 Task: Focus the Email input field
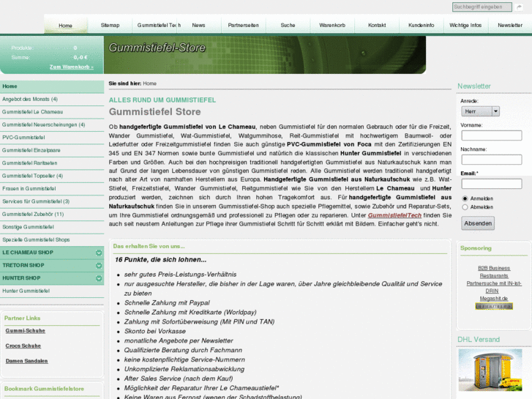(x=491, y=184)
